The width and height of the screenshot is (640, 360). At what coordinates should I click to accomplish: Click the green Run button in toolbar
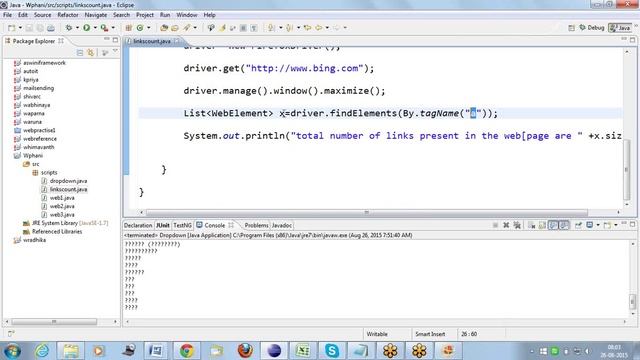tap(87, 28)
